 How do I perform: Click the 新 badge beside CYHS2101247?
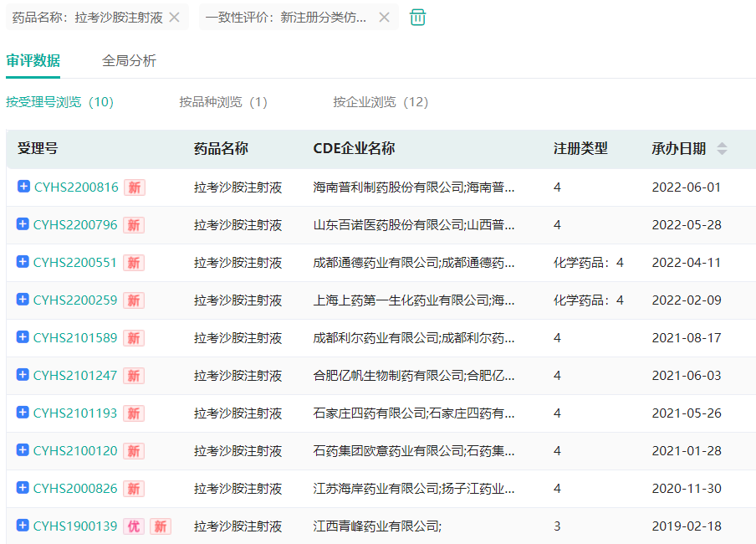coord(133,376)
